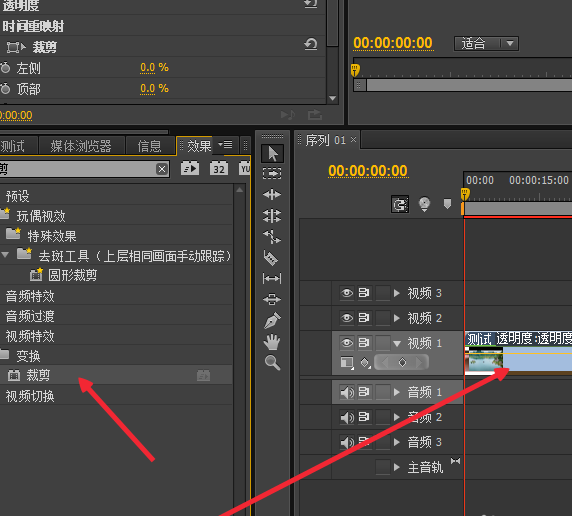Image resolution: width=572 pixels, height=516 pixels.
Task: Click the set display style icon on 视频 1
Action: click(x=347, y=363)
